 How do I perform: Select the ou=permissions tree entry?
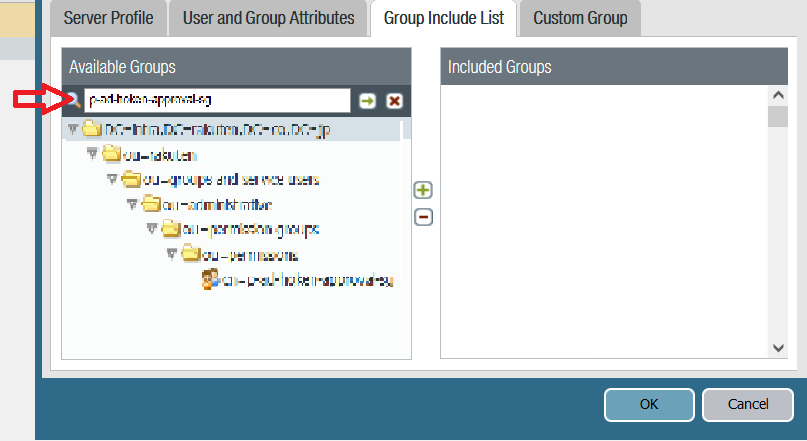pyautogui.click(x=250, y=255)
